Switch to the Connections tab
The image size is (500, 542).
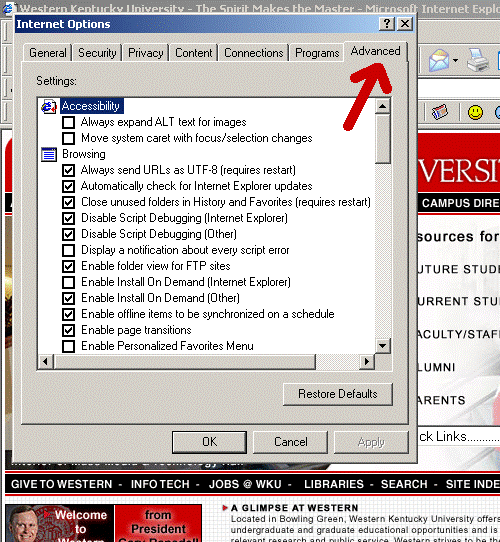pos(254,53)
